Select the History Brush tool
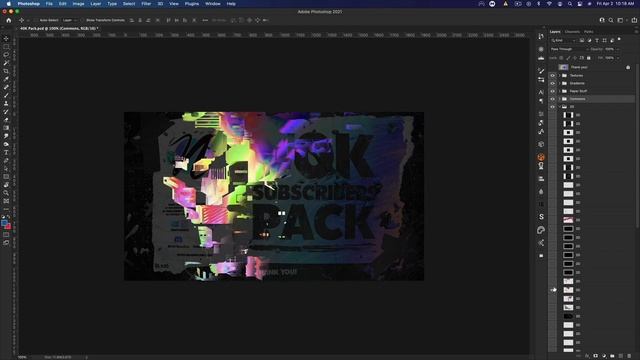Image resolution: width=640 pixels, height=360 pixels. [6, 112]
